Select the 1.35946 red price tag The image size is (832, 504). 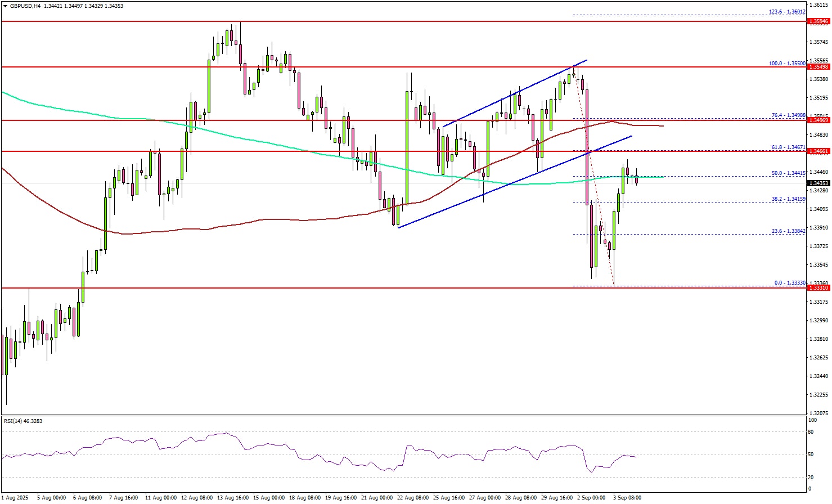[818, 21]
